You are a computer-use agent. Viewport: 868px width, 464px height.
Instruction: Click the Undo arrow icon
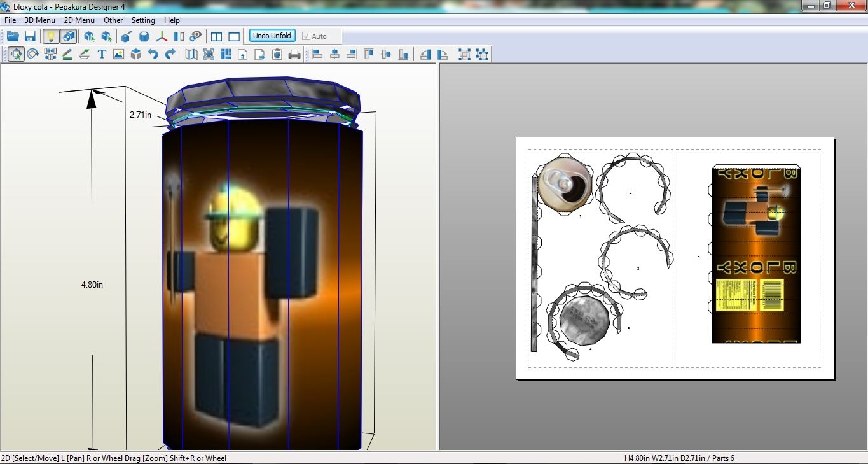[153, 55]
